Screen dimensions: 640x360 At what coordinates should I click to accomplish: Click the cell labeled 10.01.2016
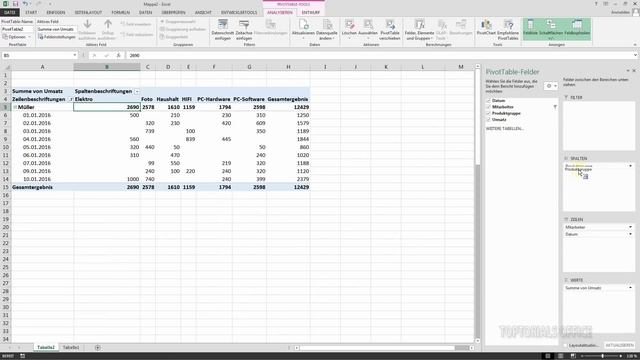pyautogui.click(x=42, y=179)
